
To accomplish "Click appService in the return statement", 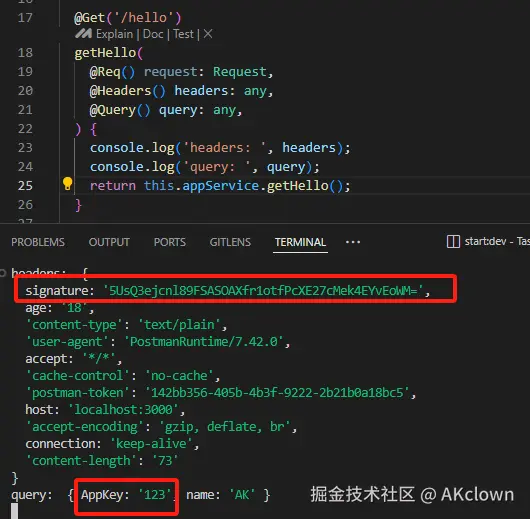I will [221, 186].
